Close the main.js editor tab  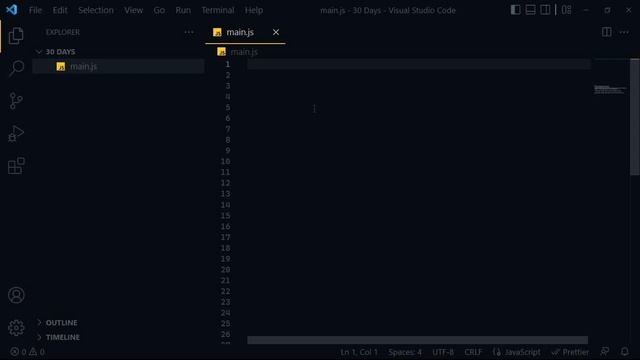[x=276, y=32]
